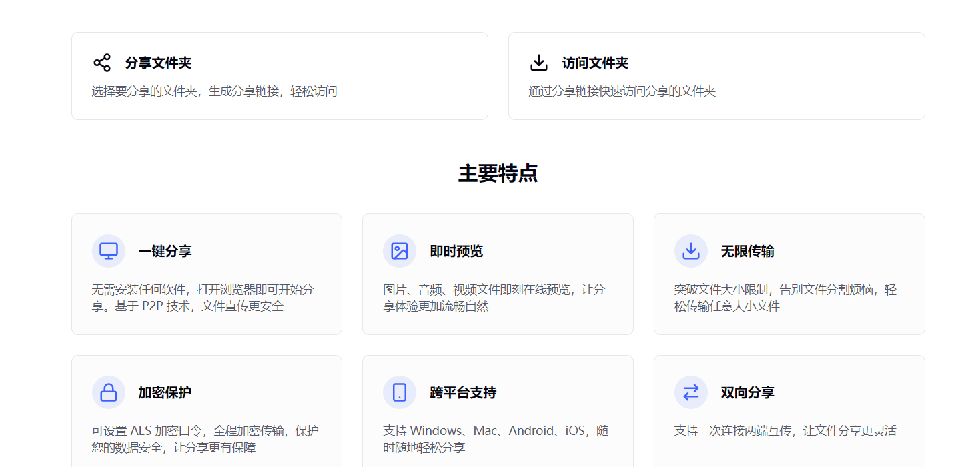Click the image icon for 即时预览
The height and width of the screenshot is (467, 980).
pyautogui.click(x=400, y=251)
